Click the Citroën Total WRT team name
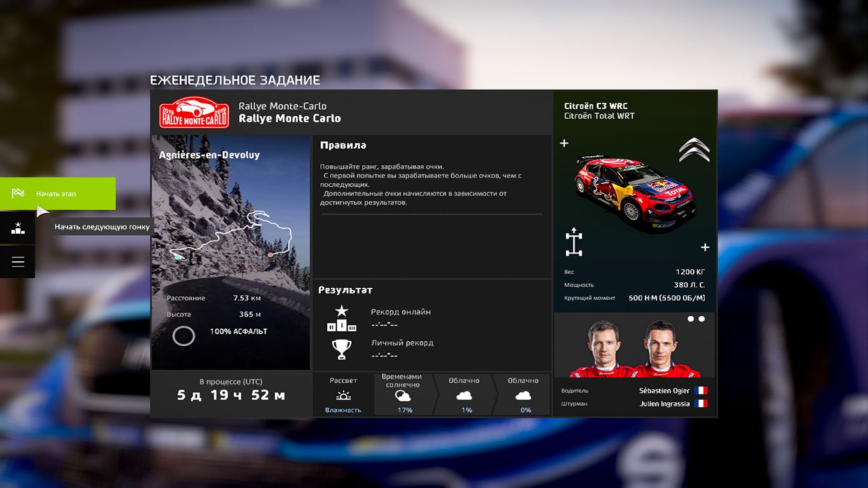868x488 pixels. tap(599, 116)
